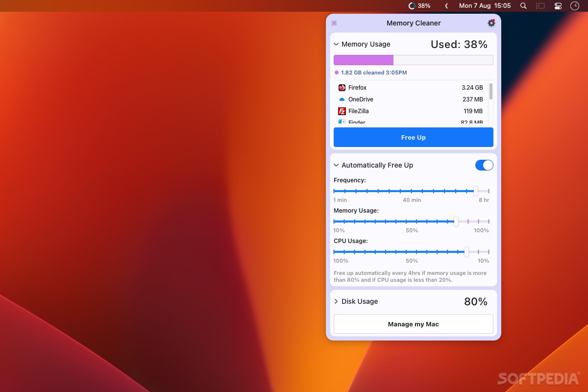
Task: Click Manage my Mac button
Action: click(414, 324)
